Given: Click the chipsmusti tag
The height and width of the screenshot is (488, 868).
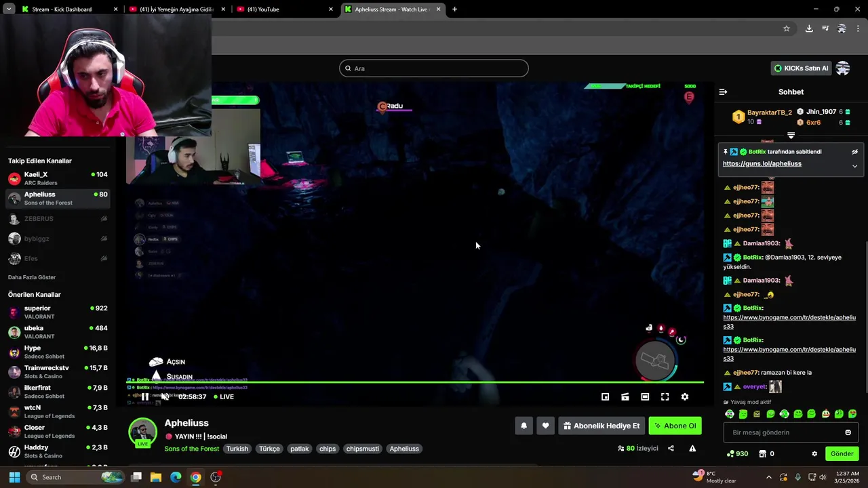Looking at the screenshot, I should 363,449.
